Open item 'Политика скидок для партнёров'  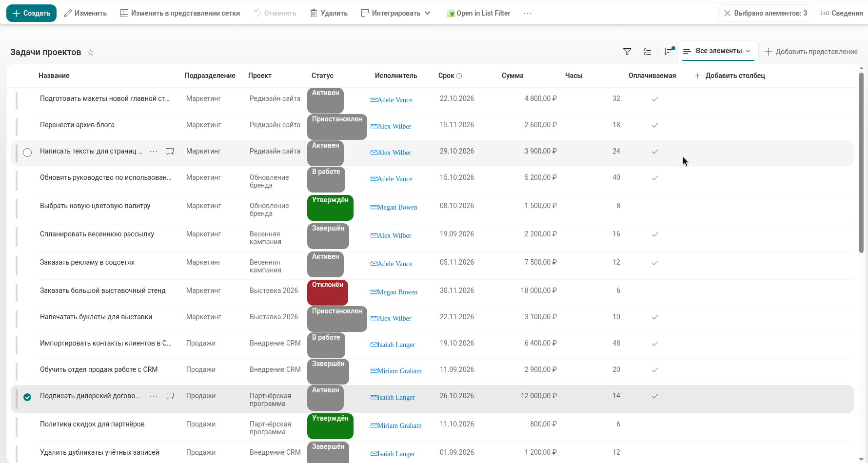click(x=92, y=424)
